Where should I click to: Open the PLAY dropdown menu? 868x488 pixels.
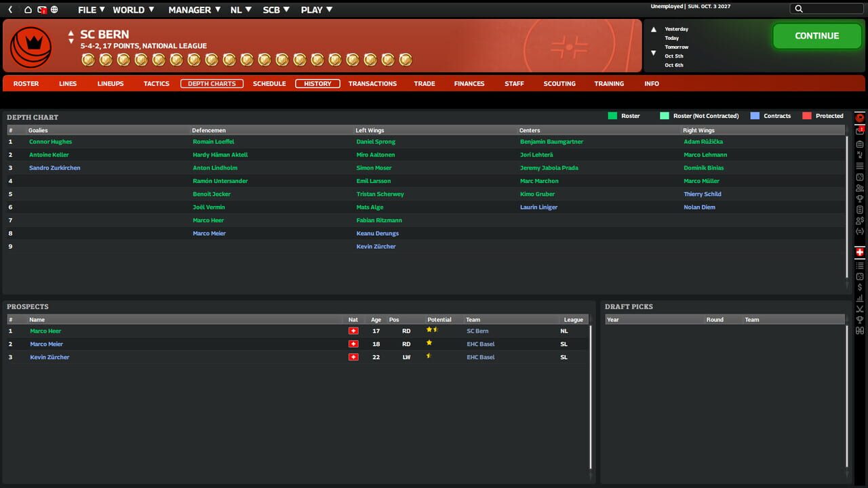(311, 9)
